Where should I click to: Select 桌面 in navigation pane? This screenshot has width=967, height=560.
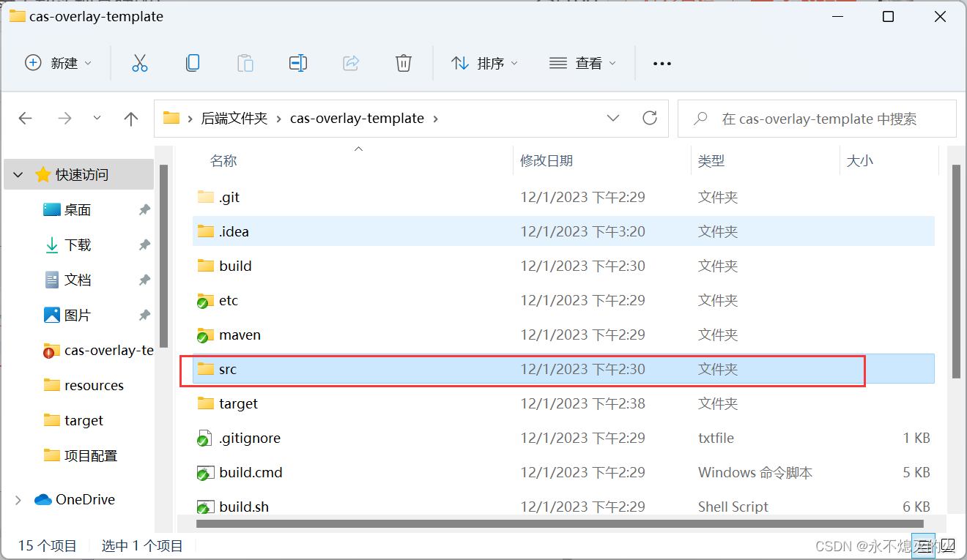coord(78,210)
